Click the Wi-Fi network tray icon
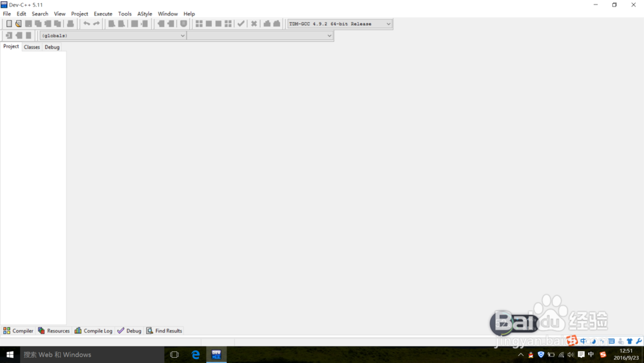 [561, 355]
